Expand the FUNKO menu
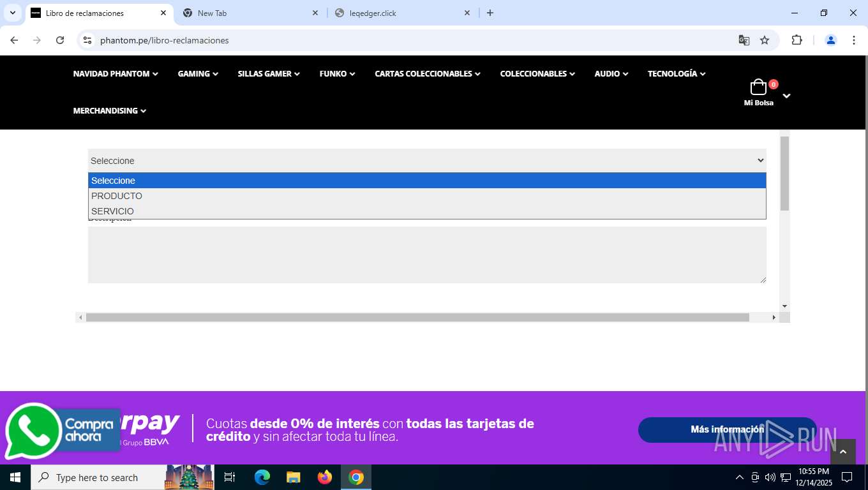The image size is (868, 490). (338, 74)
